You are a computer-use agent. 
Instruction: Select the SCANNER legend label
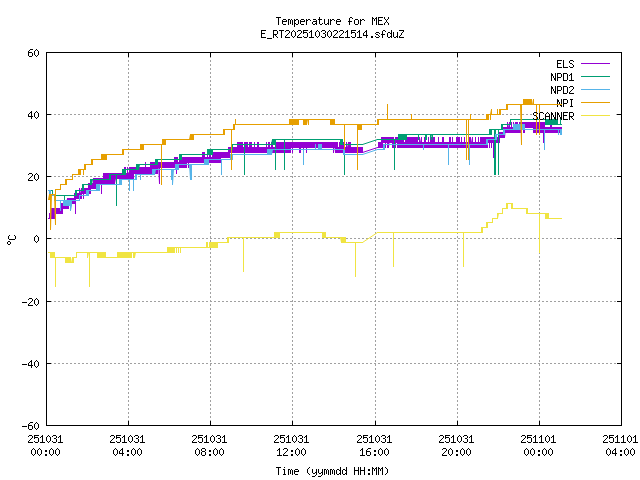(x=553, y=116)
